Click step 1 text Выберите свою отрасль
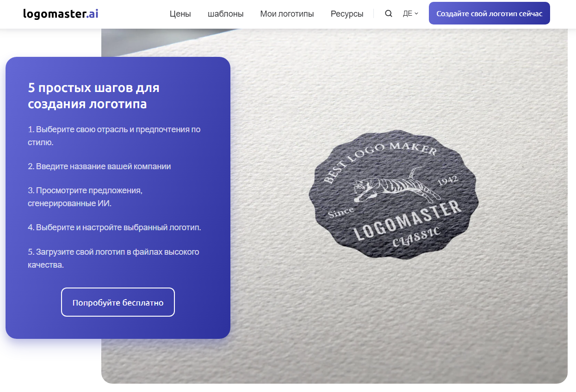Viewport: 576px width, 392px height. tap(114, 135)
